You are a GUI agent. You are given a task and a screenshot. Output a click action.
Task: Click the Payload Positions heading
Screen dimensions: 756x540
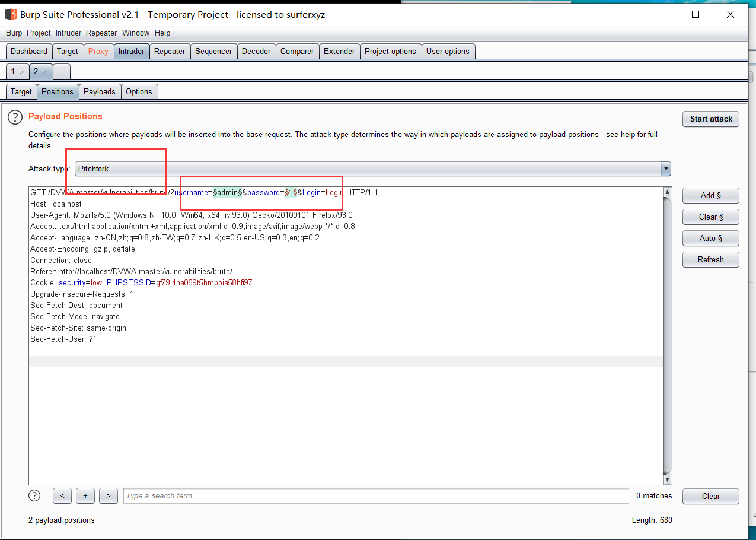click(65, 116)
